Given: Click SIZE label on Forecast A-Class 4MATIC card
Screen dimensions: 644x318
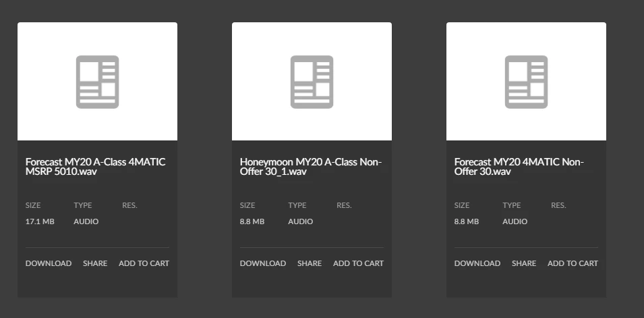Looking at the screenshot, I should pyautogui.click(x=33, y=205).
